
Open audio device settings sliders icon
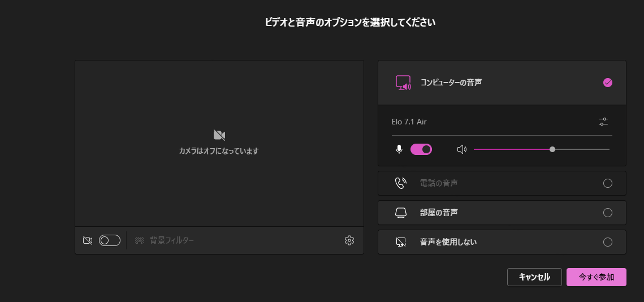click(603, 122)
